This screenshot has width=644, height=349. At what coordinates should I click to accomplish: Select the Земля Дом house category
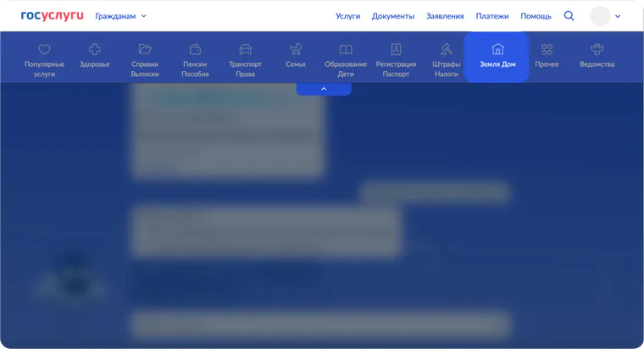497,57
